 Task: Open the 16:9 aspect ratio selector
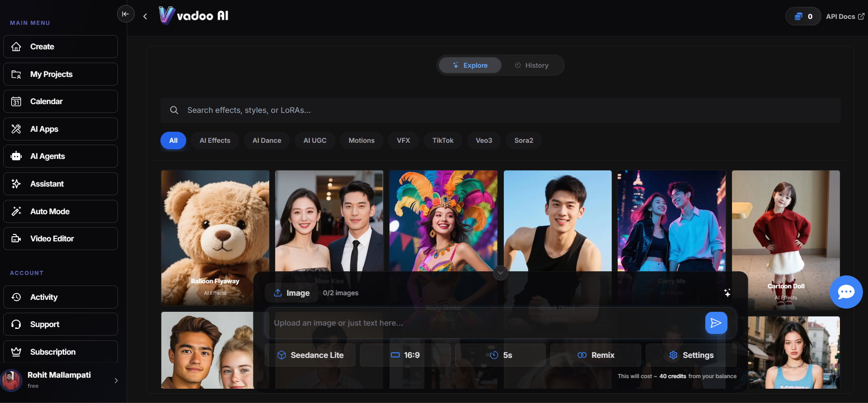405,355
